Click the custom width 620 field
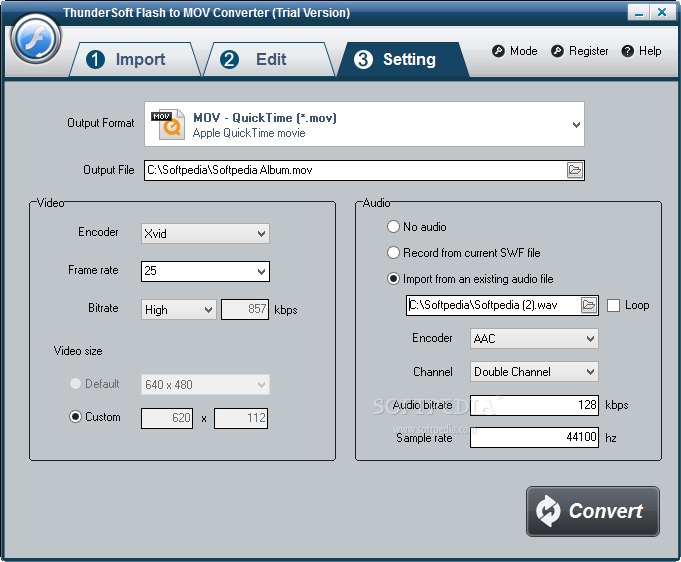The height and width of the screenshot is (562, 681). pos(167,418)
